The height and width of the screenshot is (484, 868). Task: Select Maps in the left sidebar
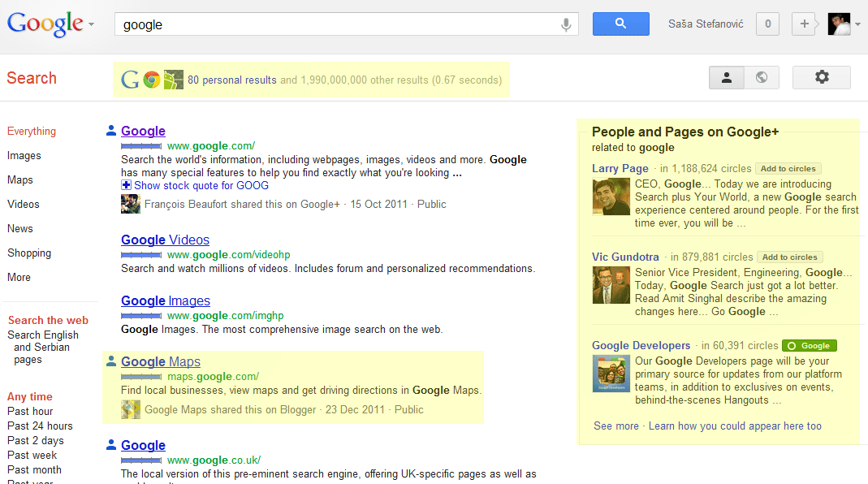point(20,180)
